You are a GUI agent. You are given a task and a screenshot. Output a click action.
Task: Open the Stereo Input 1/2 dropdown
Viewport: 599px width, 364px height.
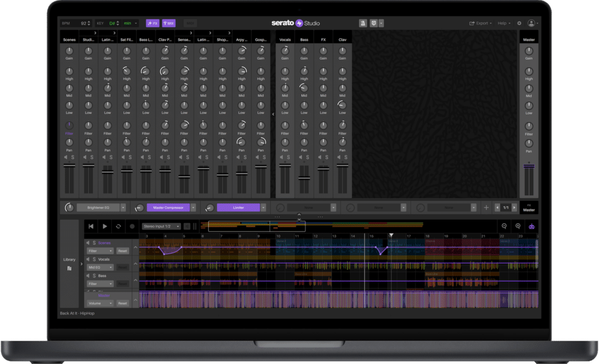point(161,226)
